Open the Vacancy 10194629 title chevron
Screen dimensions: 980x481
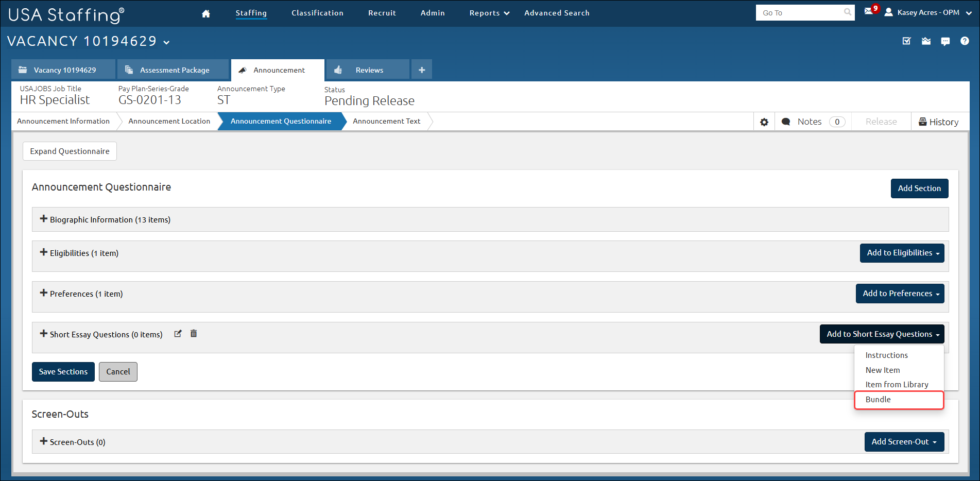point(166,42)
